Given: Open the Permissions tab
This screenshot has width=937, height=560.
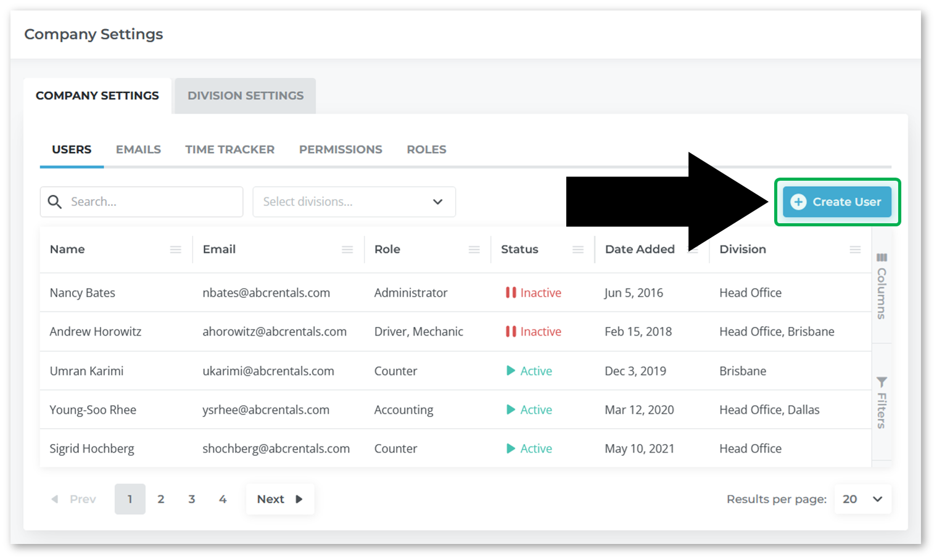Looking at the screenshot, I should point(341,149).
